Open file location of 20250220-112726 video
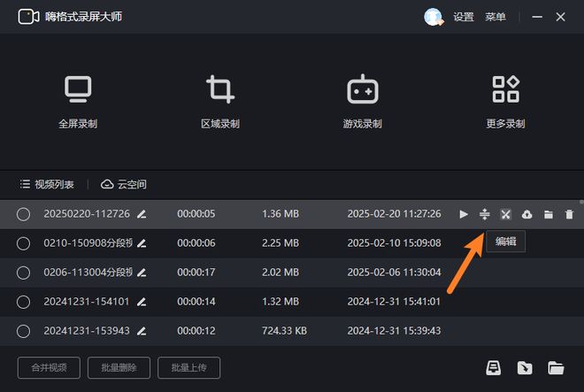Screen dimensions: 584x392 549,214
